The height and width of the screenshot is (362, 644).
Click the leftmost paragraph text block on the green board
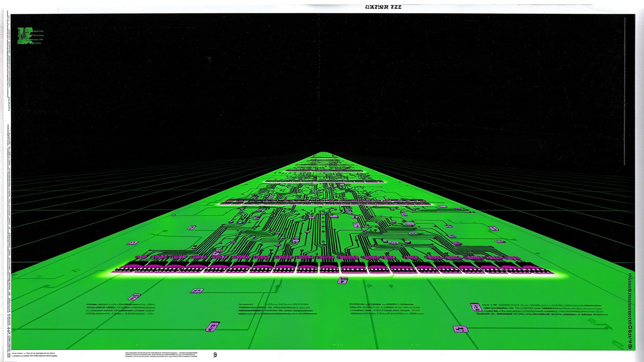point(120,309)
